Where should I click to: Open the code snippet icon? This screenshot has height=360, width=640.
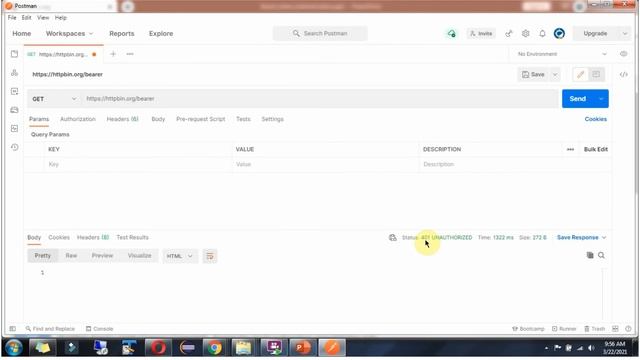coord(624,74)
